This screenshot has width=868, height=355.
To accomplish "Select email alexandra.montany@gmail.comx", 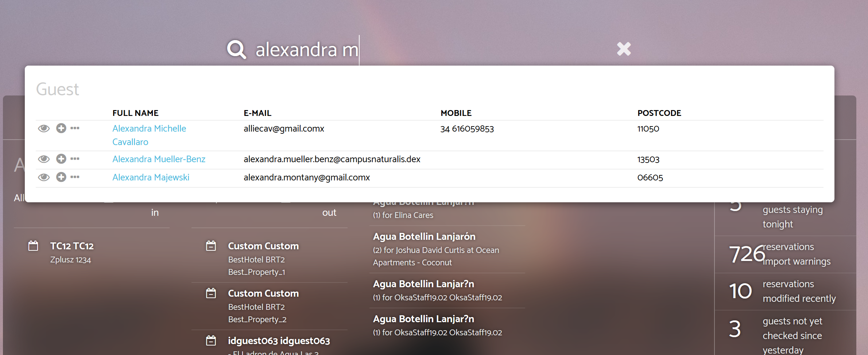I will pyautogui.click(x=307, y=177).
